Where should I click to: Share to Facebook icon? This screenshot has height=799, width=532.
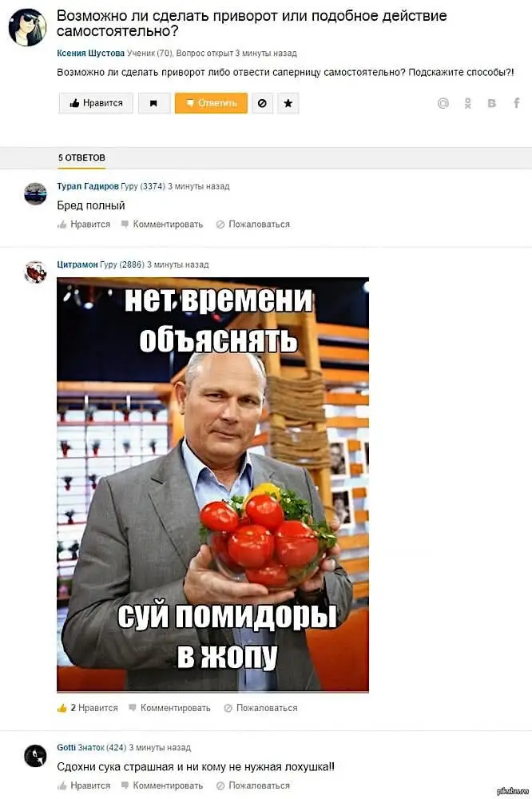[x=516, y=103]
